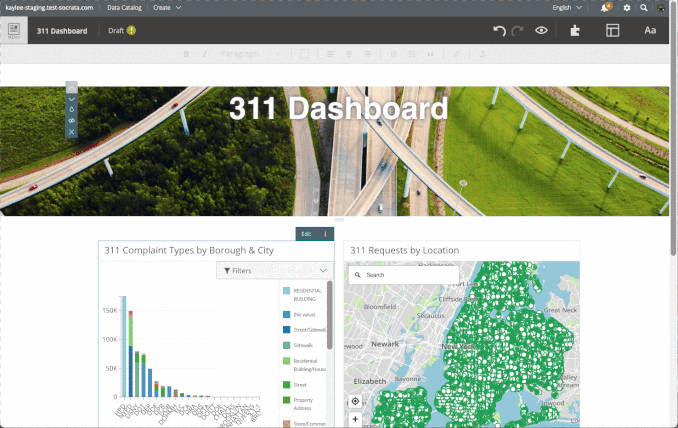Open the notifications bell
678x428 pixels.
[606, 7]
